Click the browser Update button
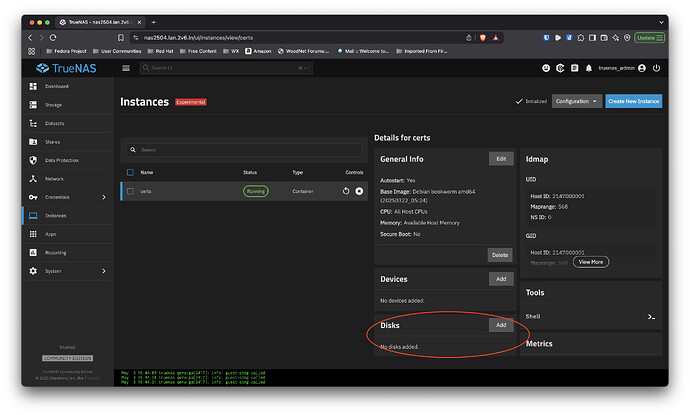Image resolution: width=690 pixels, height=415 pixels. click(x=650, y=38)
